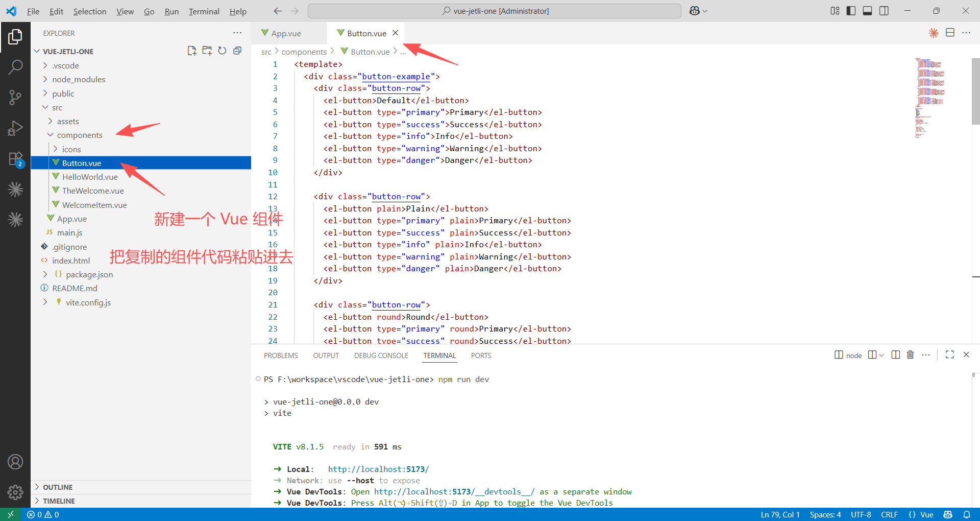Screen dimensions: 980x521
Task: Open the File menu
Action: tap(33, 11)
